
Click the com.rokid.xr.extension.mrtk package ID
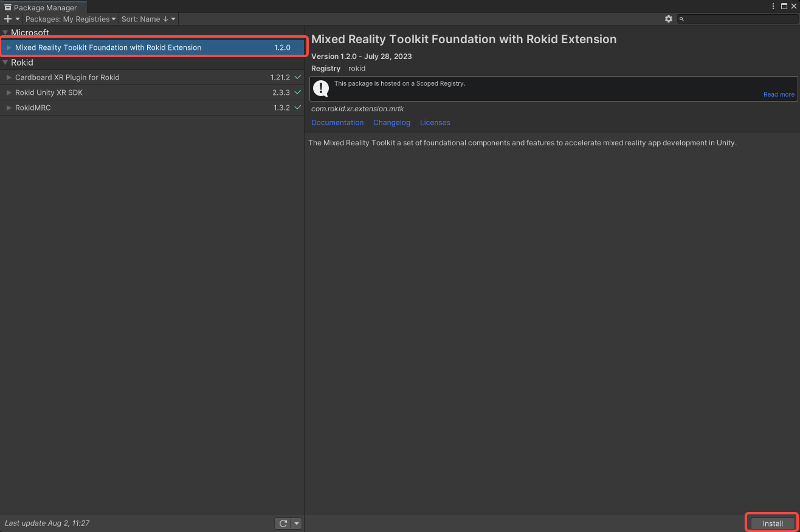[357, 109]
